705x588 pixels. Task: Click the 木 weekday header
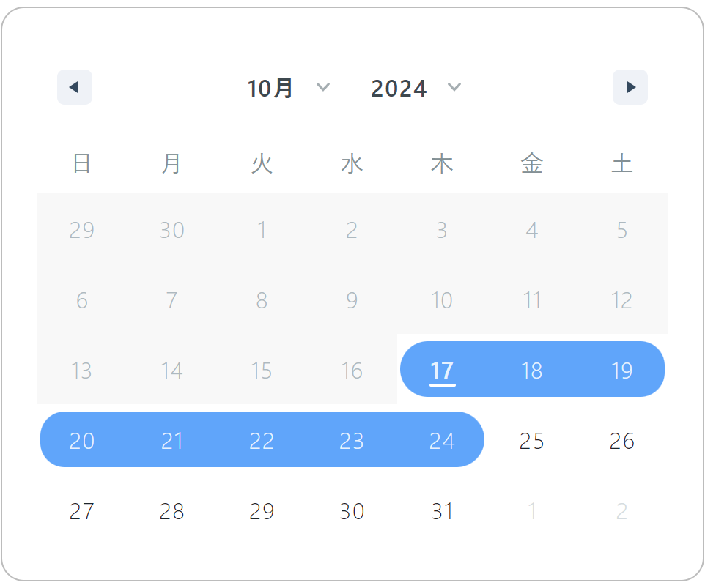pyautogui.click(x=442, y=164)
